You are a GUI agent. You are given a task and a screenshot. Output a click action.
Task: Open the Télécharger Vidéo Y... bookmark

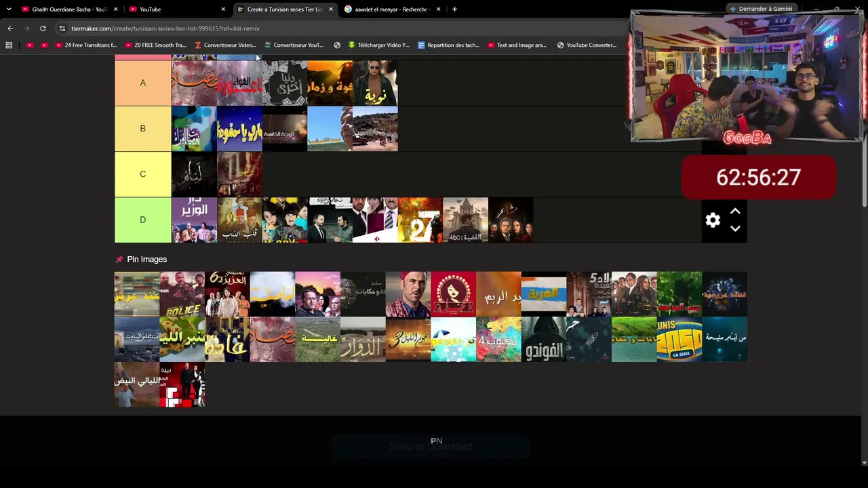tap(379, 45)
